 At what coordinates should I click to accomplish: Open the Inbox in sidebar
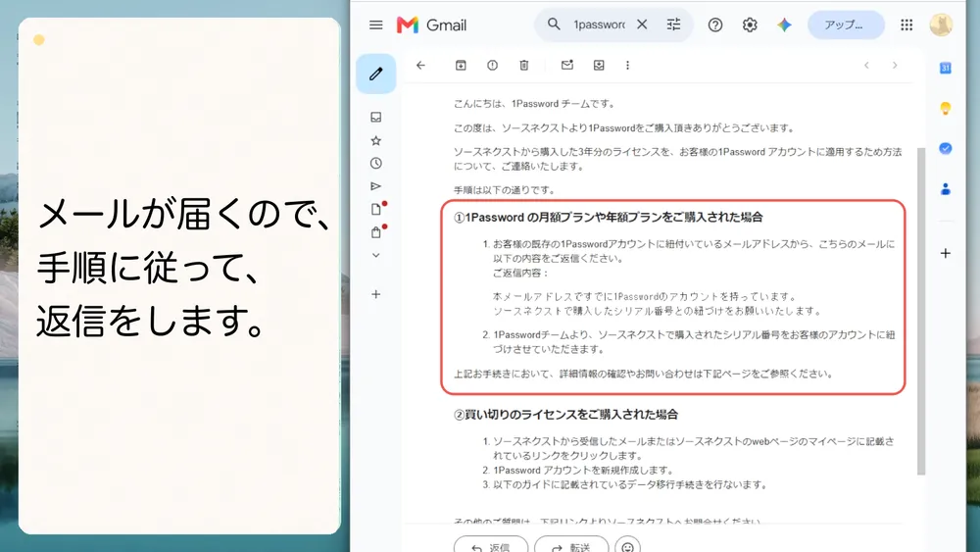pyautogui.click(x=375, y=117)
